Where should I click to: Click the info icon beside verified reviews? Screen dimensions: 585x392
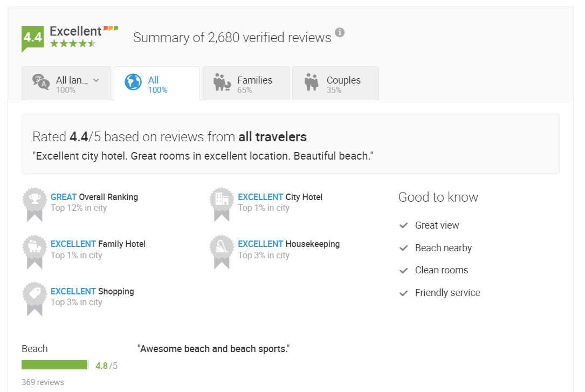coord(340,32)
